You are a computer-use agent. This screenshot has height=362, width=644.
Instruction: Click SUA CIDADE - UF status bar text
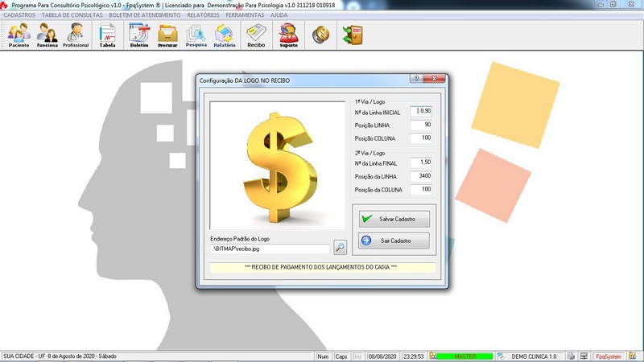(x=60, y=356)
